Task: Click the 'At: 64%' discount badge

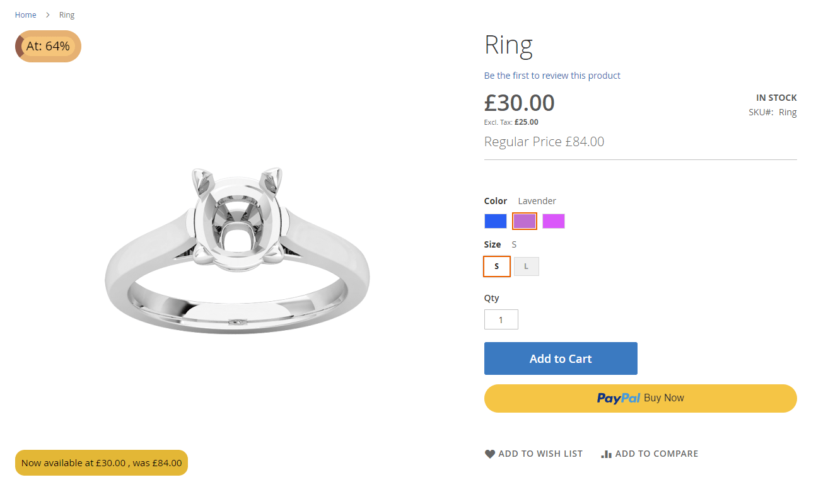Action: click(48, 47)
